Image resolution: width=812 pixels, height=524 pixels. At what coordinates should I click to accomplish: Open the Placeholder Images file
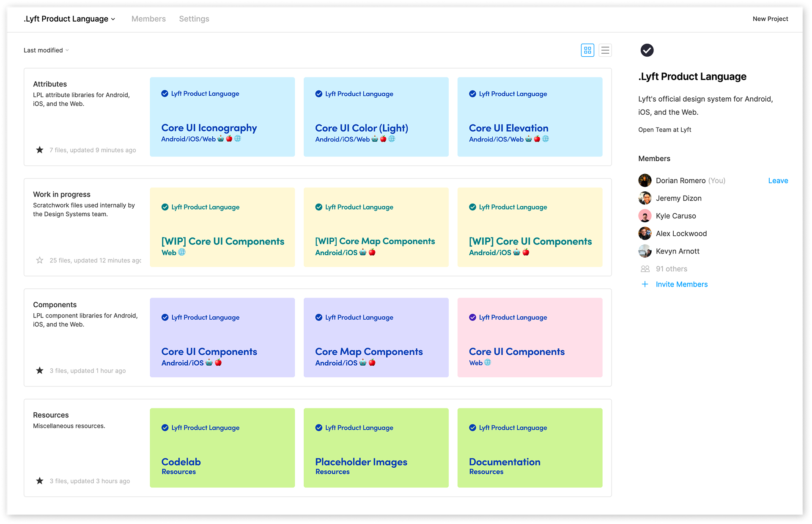pyautogui.click(x=376, y=448)
